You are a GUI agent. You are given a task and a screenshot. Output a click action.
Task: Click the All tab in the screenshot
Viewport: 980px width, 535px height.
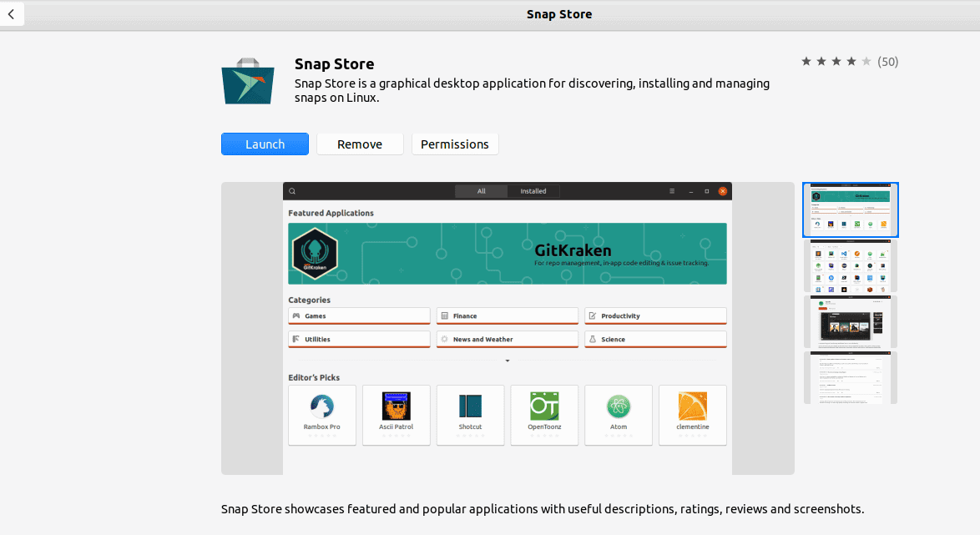482,191
